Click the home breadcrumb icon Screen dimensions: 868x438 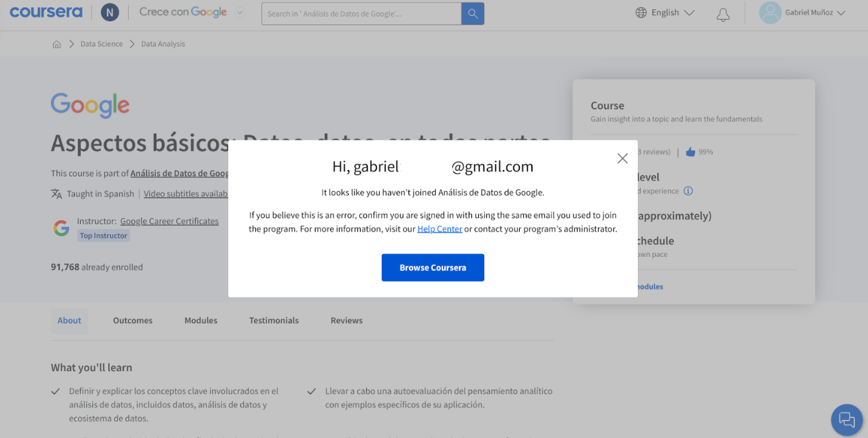click(x=57, y=44)
